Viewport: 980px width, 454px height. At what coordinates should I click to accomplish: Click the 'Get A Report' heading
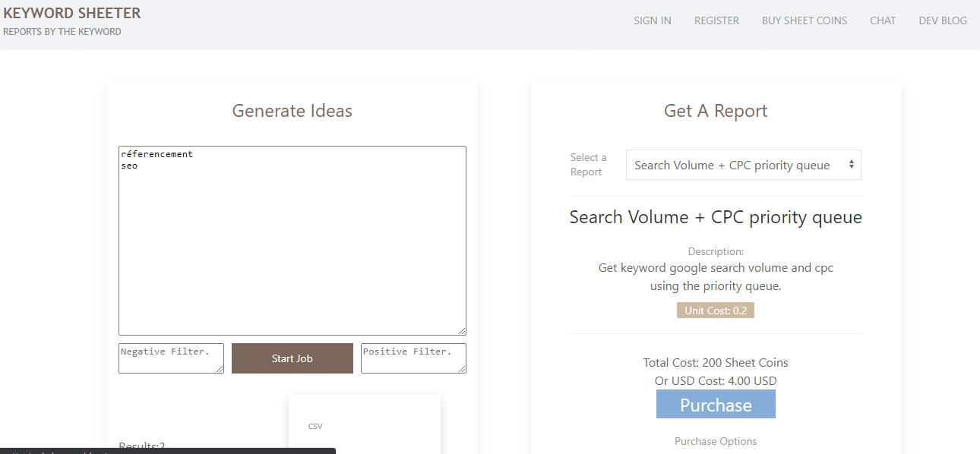[x=716, y=111]
